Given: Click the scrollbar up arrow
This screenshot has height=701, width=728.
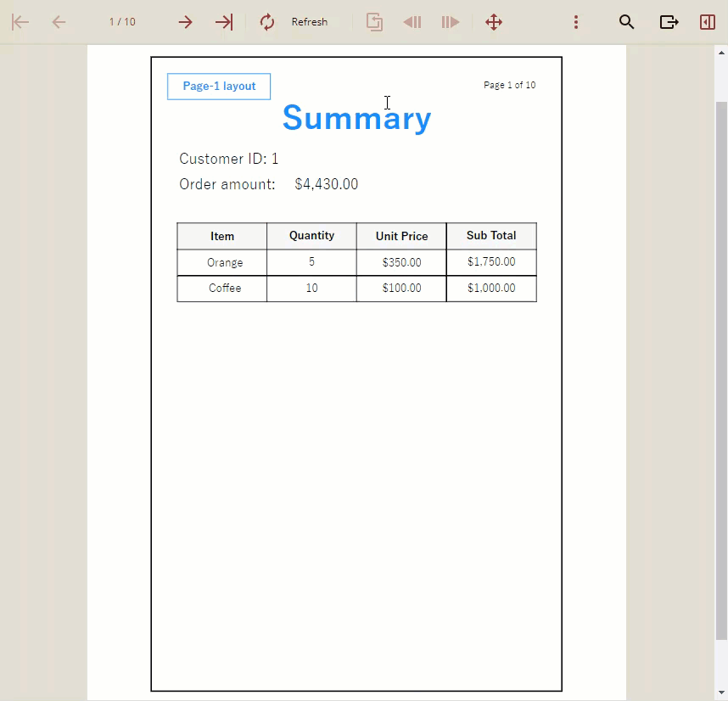Looking at the screenshot, I should (721, 53).
